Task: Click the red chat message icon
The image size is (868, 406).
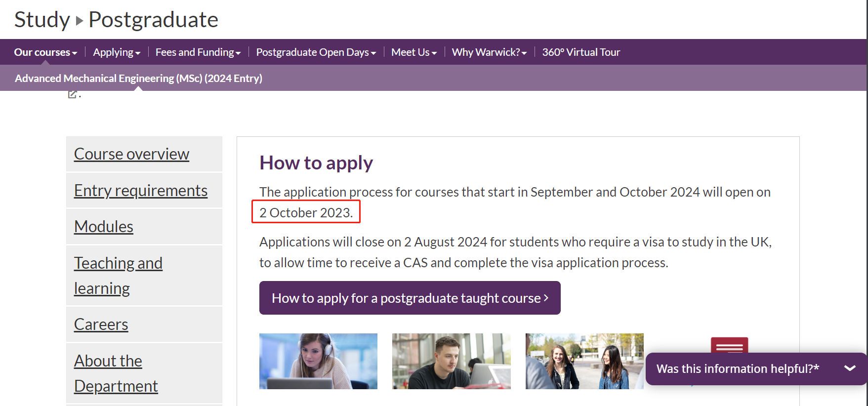Action: pos(729,345)
